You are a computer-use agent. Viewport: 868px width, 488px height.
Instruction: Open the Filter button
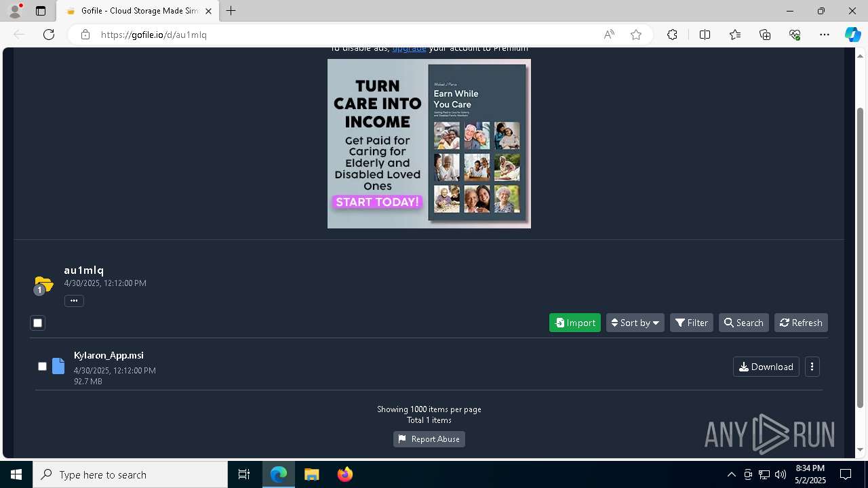692,323
